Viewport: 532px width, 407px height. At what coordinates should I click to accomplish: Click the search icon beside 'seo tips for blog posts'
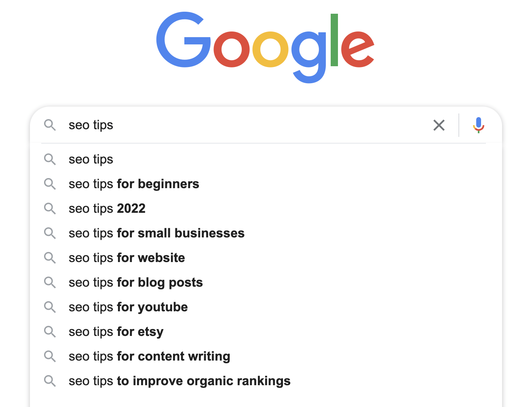pyautogui.click(x=50, y=282)
